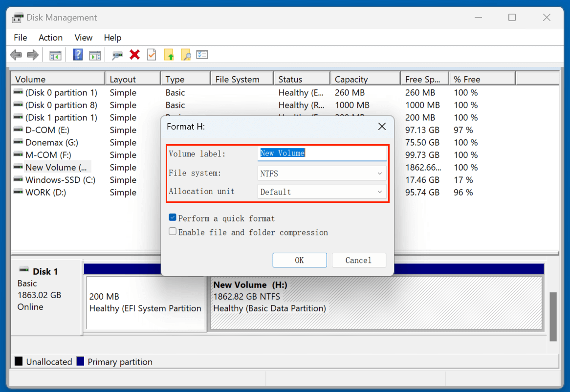Click the Back arrow toolbar icon
The width and height of the screenshot is (570, 392).
pos(16,55)
